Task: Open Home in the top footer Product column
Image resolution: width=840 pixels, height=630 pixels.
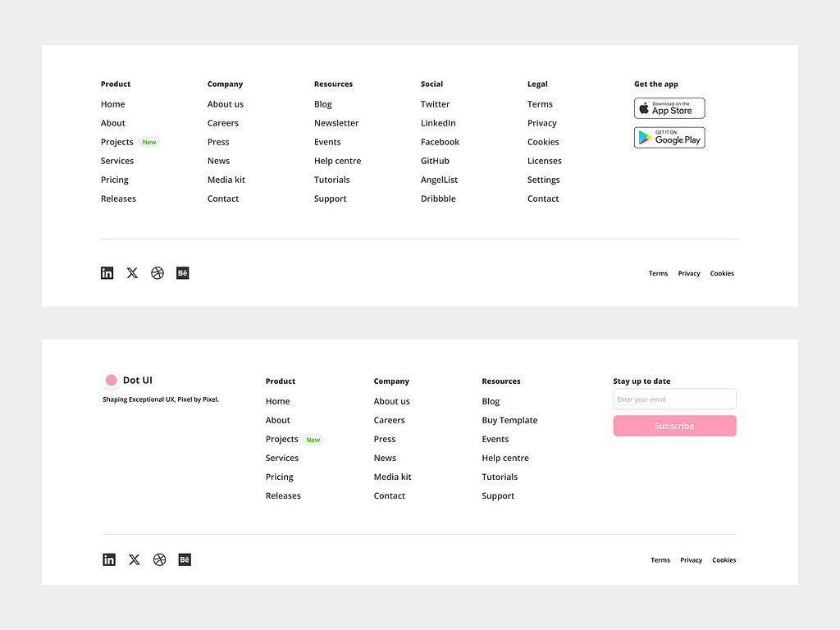Action: (x=113, y=104)
